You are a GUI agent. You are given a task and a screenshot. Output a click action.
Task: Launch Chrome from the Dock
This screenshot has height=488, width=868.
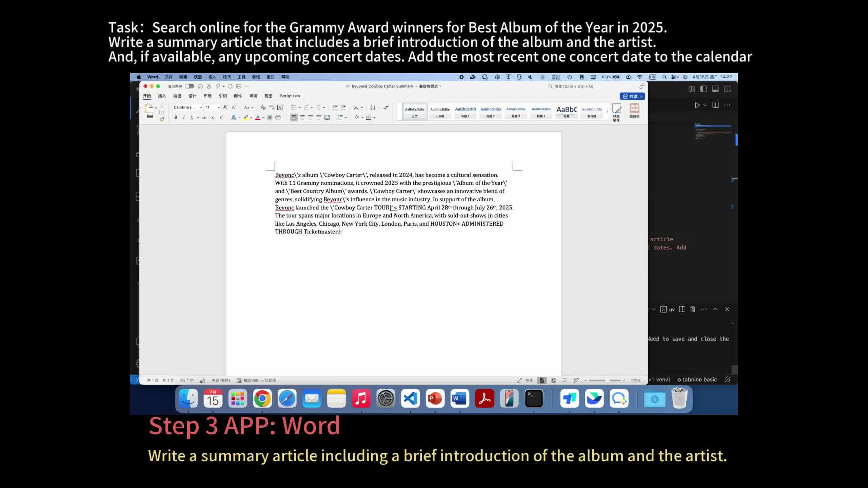point(262,399)
